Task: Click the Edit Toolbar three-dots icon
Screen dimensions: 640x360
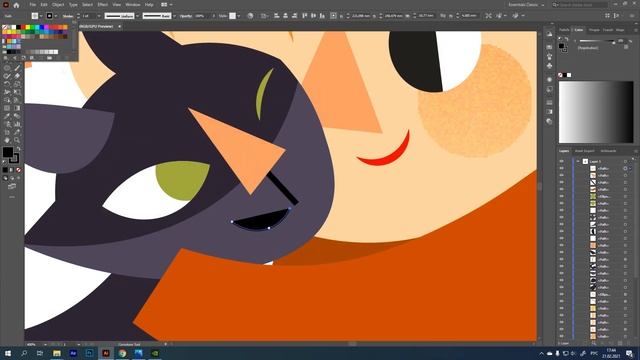Action: 12,197
